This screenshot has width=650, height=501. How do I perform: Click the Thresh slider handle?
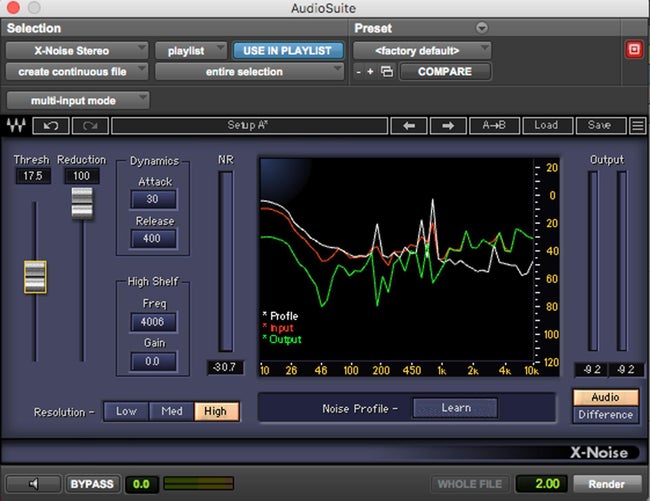coord(35,277)
